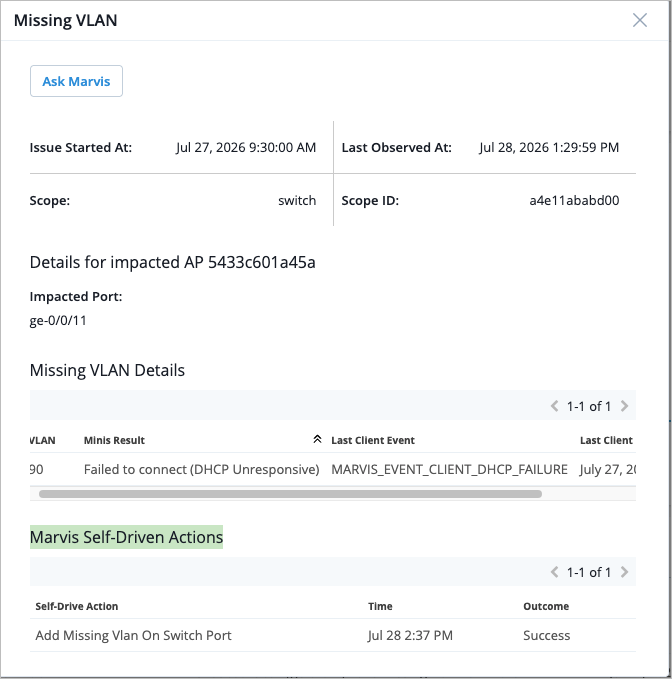Select the VLAN 90 table row
The image size is (672, 679).
click(333, 469)
